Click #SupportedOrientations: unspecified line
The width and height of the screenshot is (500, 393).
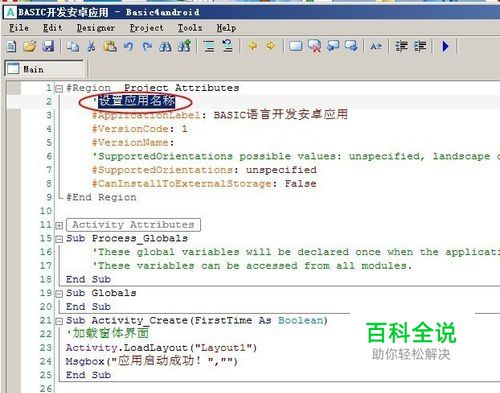coord(204,170)
